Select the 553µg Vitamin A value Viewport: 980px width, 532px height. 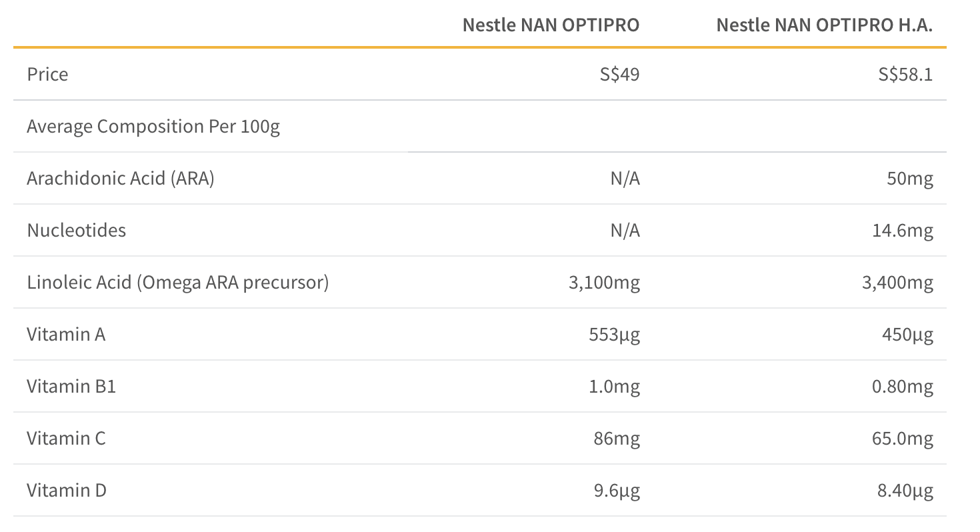click(616, 335)
